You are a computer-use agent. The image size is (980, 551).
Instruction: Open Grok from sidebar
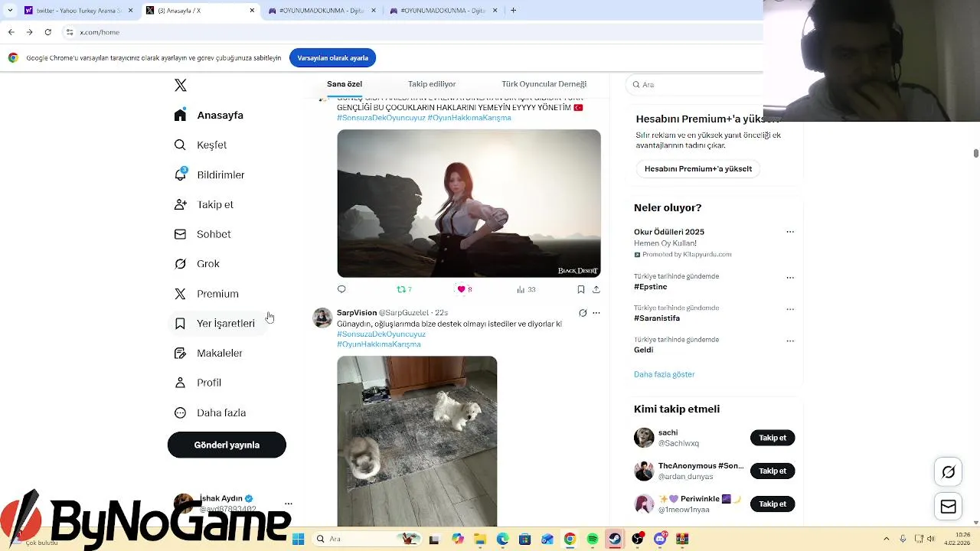(x=197, y=264)
